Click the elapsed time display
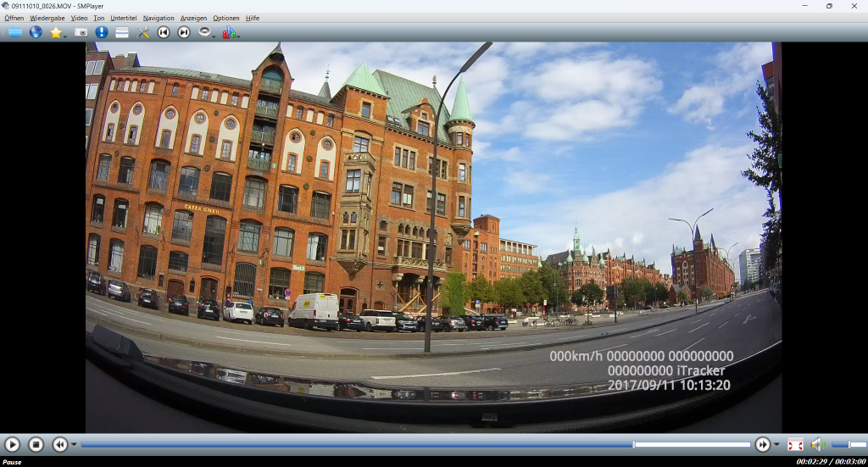 coord(811,462)
